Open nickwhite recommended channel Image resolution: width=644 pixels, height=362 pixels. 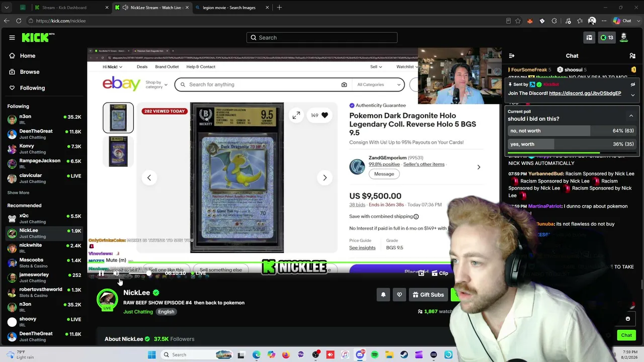(x=44, y=248)
